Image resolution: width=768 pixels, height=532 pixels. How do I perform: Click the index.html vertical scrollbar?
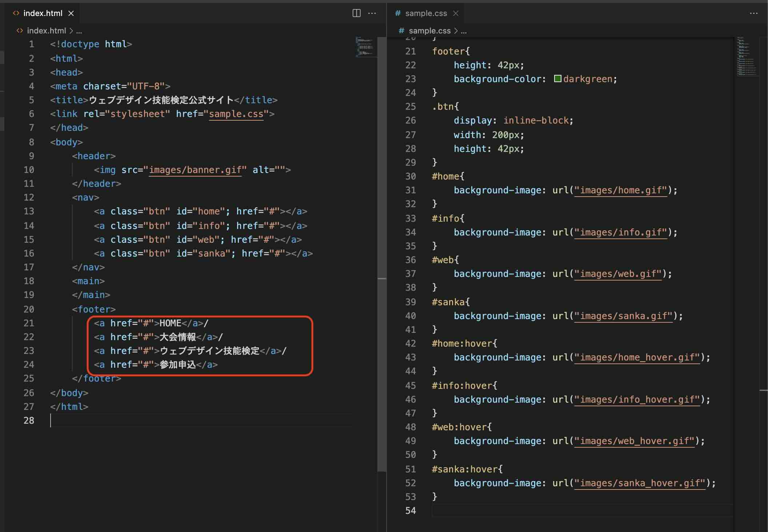pos(381,254)
